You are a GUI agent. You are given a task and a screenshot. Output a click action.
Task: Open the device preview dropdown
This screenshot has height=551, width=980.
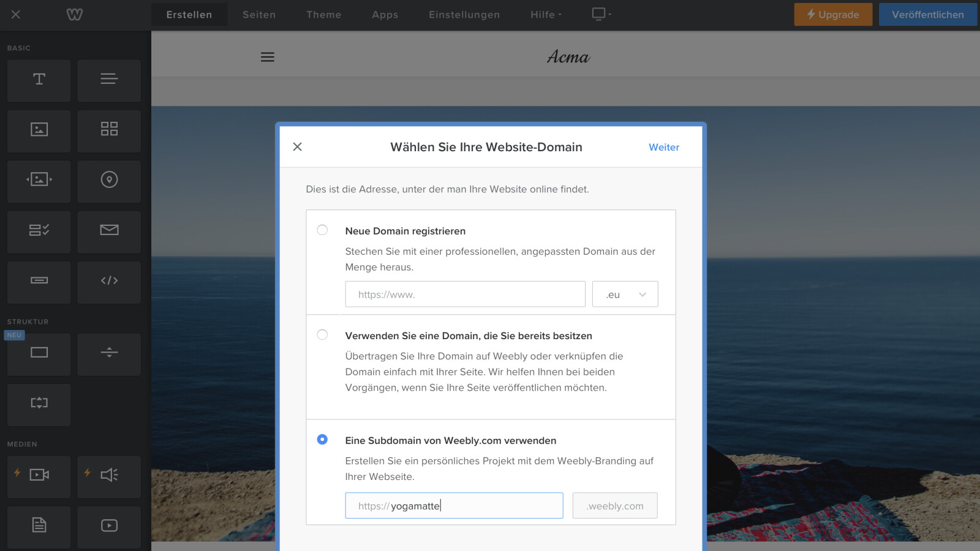pos(601,14)
